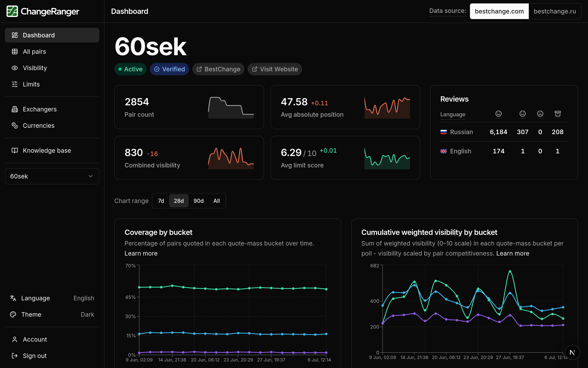Click the external link icon on BestChange

199,69
